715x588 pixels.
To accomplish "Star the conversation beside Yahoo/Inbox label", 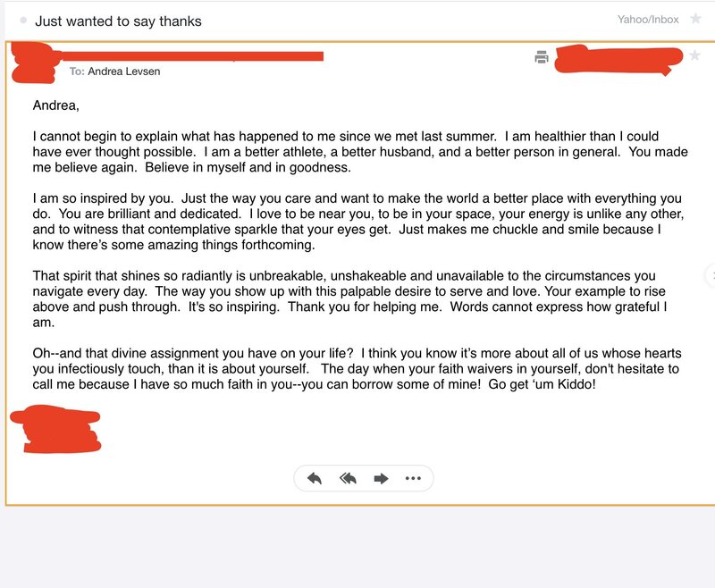I will [695, 19].
